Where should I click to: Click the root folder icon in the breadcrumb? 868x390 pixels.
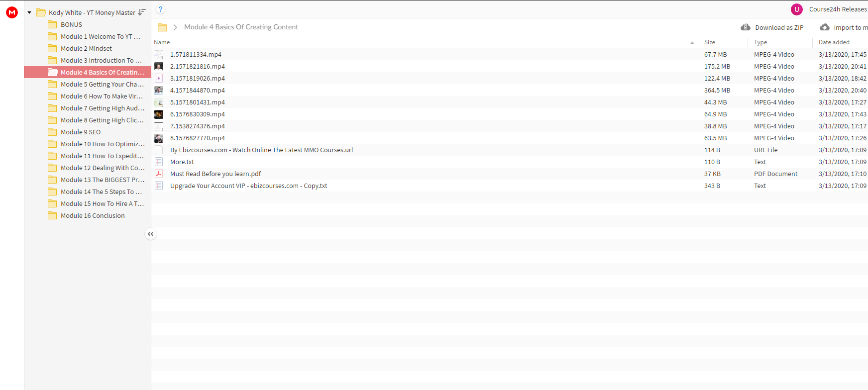click(x=162, y=27)
